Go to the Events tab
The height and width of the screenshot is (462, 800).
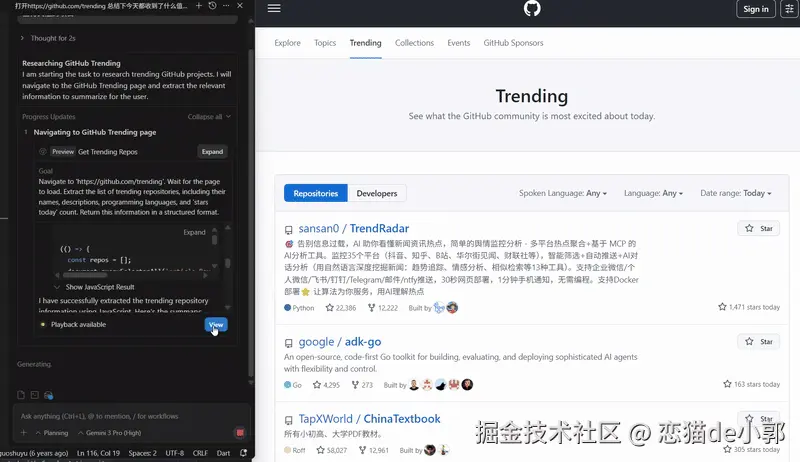point(459,43)
